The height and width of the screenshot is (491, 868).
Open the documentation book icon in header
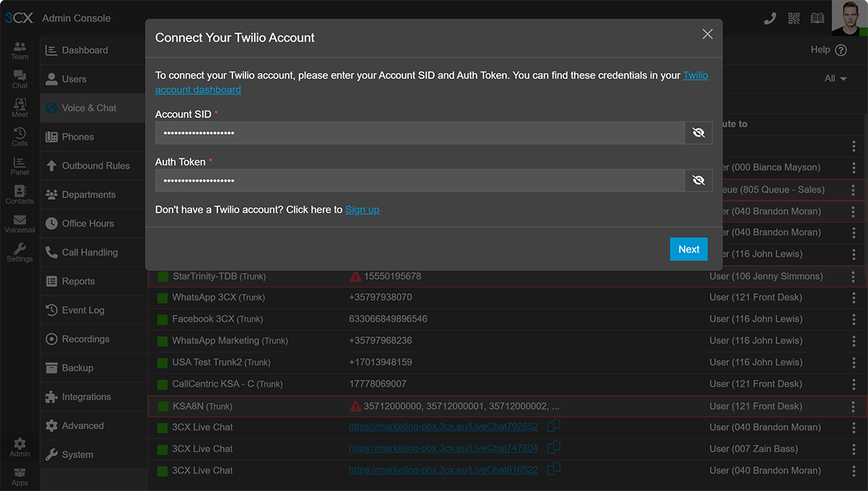point(817,18)
